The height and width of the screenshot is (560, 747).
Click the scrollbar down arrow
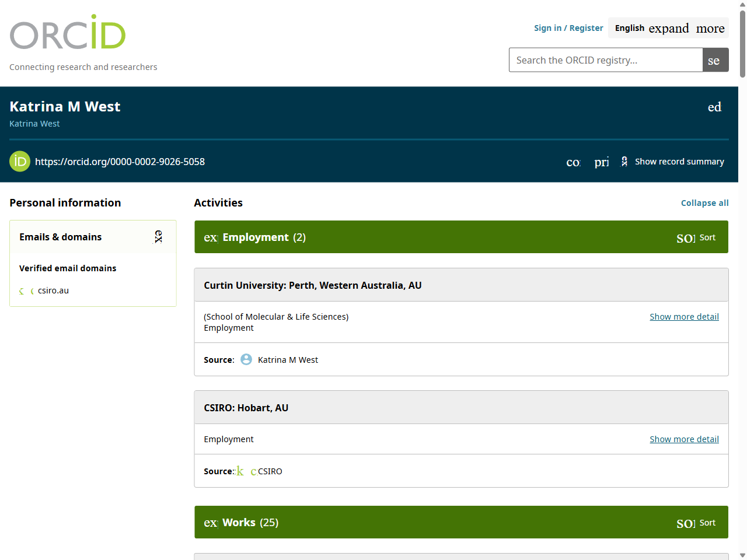point(742,555)
